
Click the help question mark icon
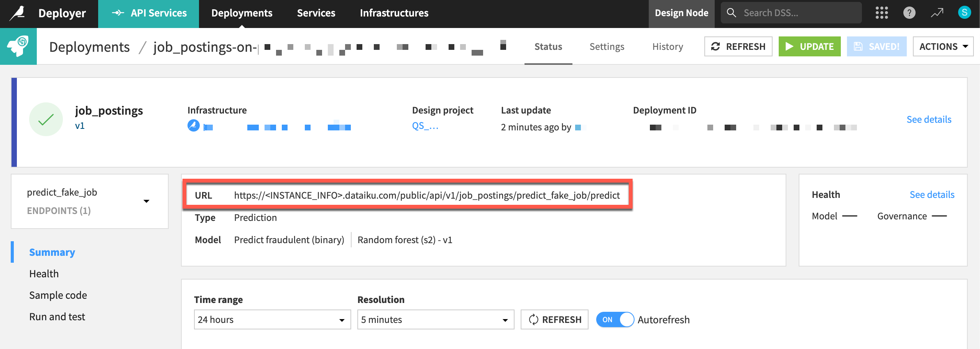coord(909,13)
